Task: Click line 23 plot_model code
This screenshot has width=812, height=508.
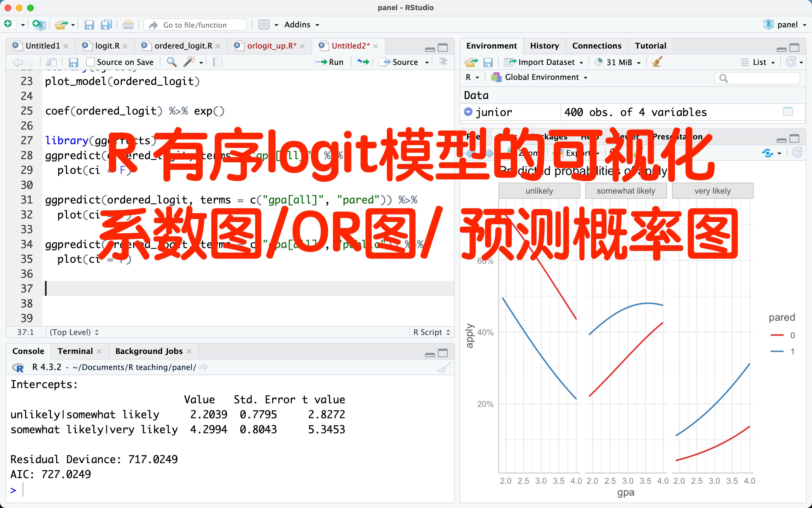Action: (x=122, y=81)
